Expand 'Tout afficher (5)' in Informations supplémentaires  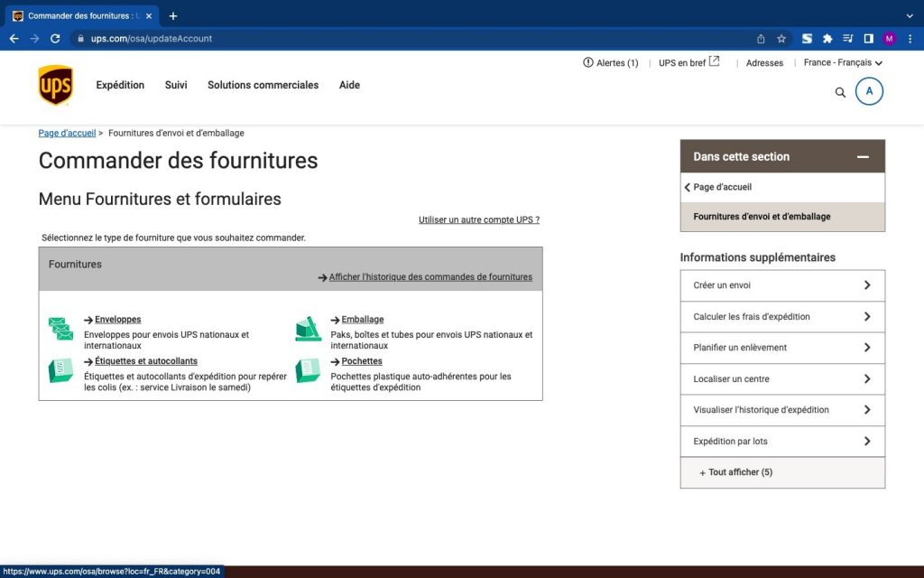(782, 471)
